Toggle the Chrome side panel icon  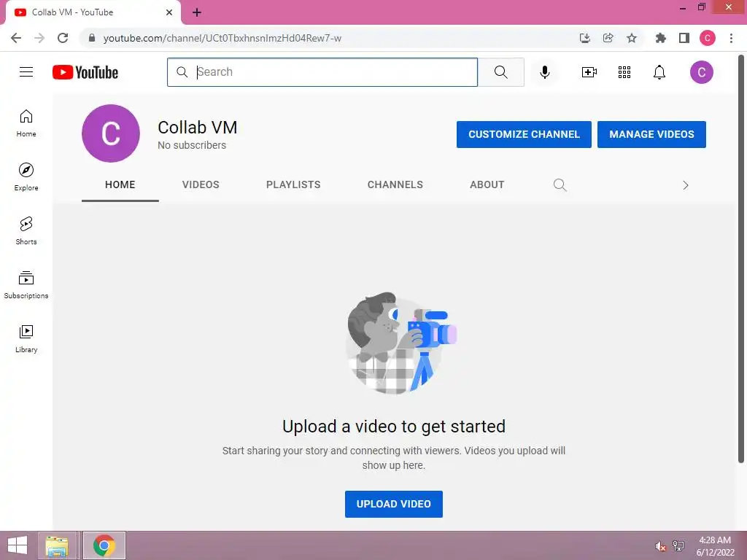coord(684,38)
